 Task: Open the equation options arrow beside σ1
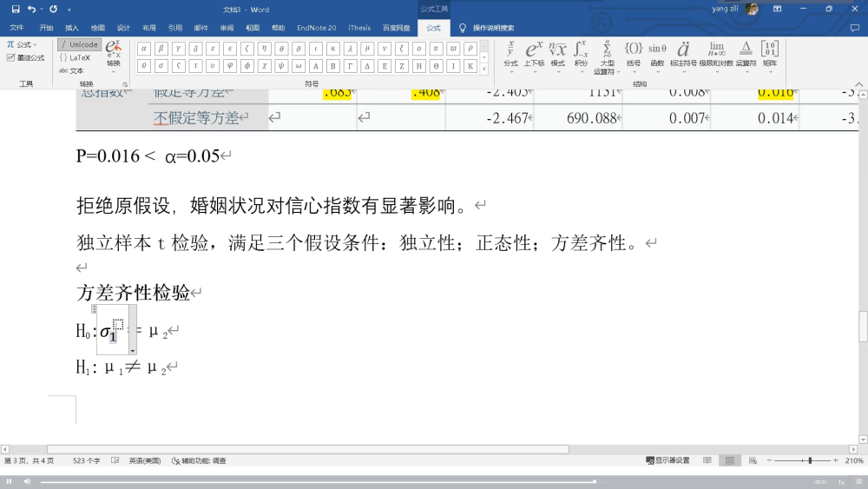coord(133,350)
